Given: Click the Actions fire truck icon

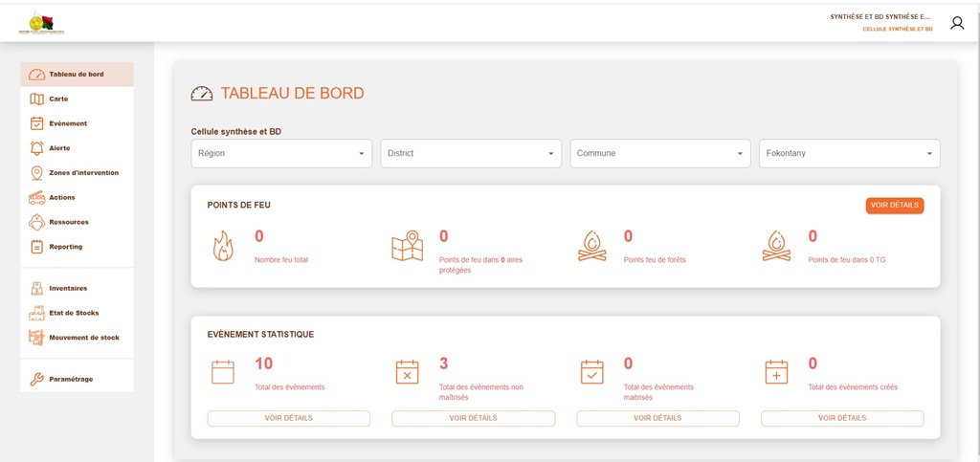Looking at the screenshot, I should (x=37, y=198).
